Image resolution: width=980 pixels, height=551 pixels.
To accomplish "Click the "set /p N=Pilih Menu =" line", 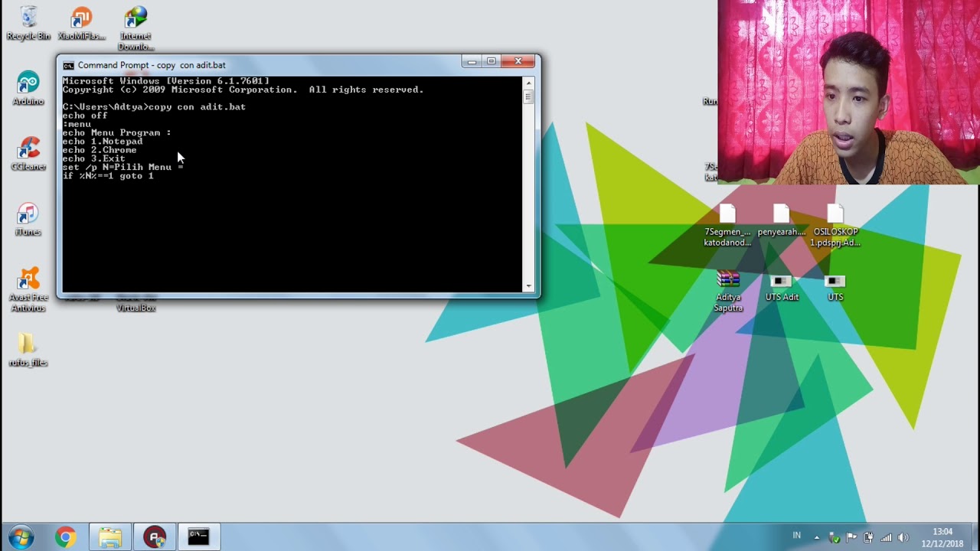I will [122, 167].
